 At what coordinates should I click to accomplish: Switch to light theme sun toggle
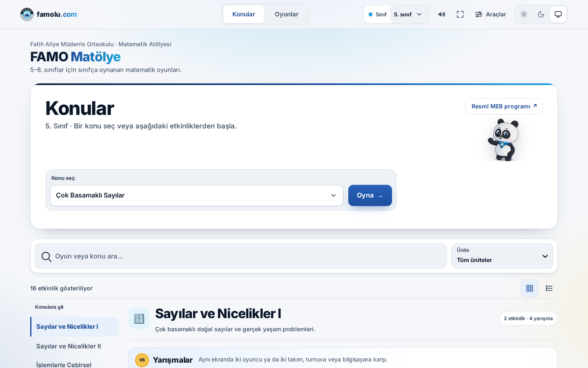coord(524,14)
